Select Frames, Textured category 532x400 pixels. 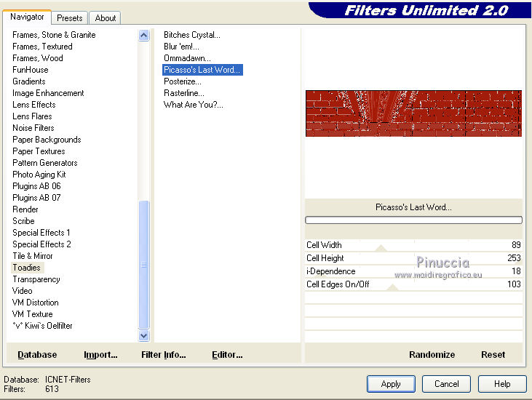pos(42,47)
